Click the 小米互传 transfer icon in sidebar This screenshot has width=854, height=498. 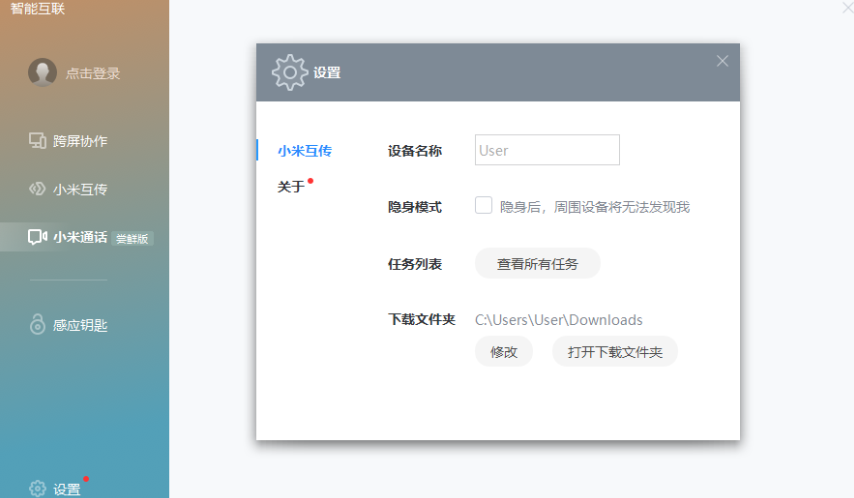coord(38,189)
